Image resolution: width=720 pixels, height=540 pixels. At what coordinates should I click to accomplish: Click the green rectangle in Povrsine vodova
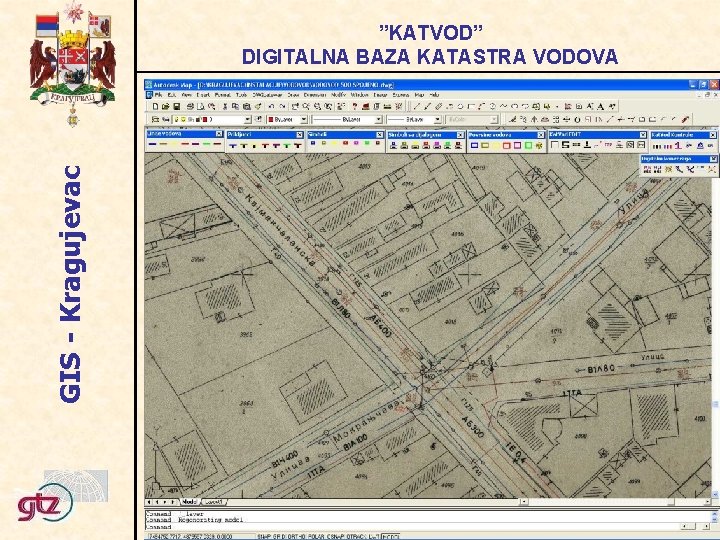pyautogui.click(x=528, y=145)
